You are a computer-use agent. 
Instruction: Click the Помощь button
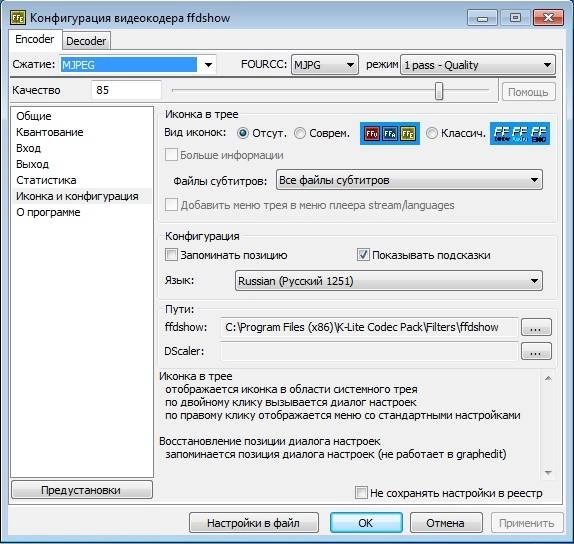(528, 92)
